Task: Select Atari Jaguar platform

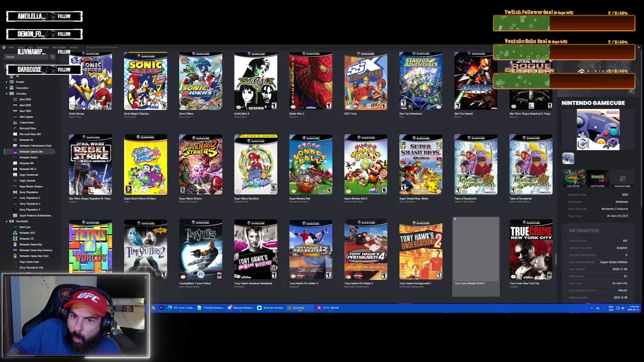Action: 27,117
